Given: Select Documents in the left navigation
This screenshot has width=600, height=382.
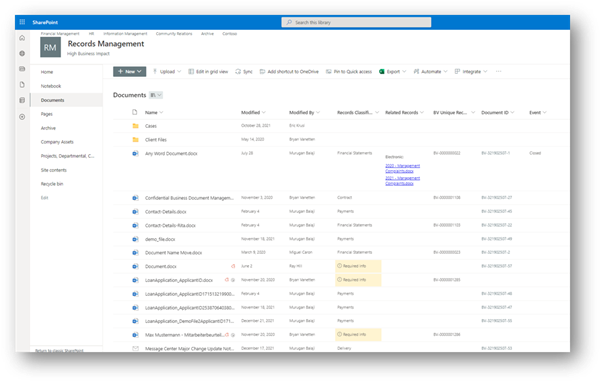Looking at the screenshot, I should coord(53,100).
